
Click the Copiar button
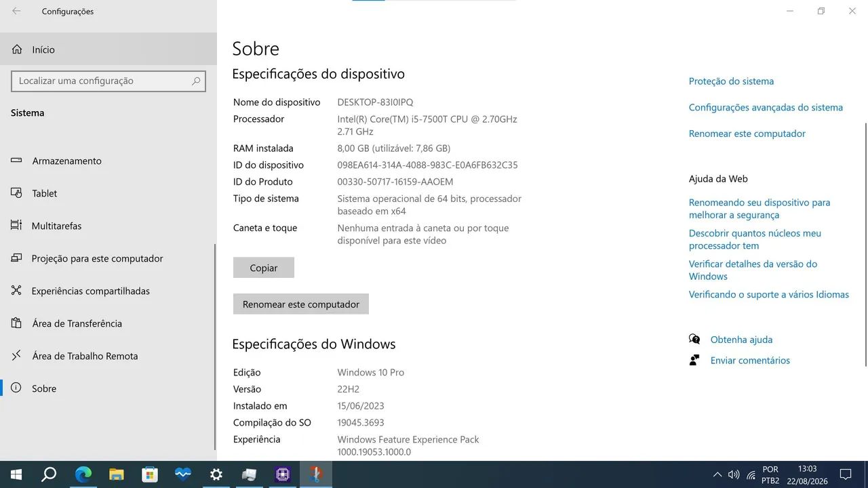[264, 268]
